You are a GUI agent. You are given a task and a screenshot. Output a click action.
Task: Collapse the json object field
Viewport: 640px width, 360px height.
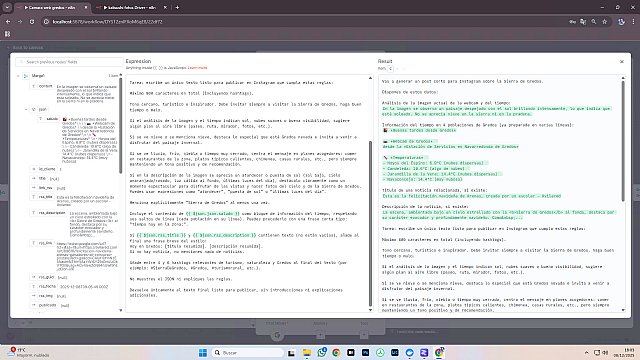coord(26,109)
